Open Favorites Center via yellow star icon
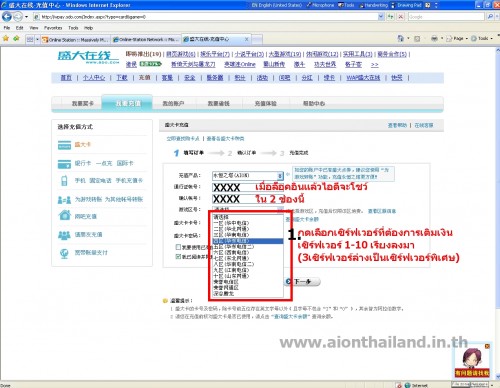This screenshot has height=388, width=500. pyautogui.click(x=6, y=39)
